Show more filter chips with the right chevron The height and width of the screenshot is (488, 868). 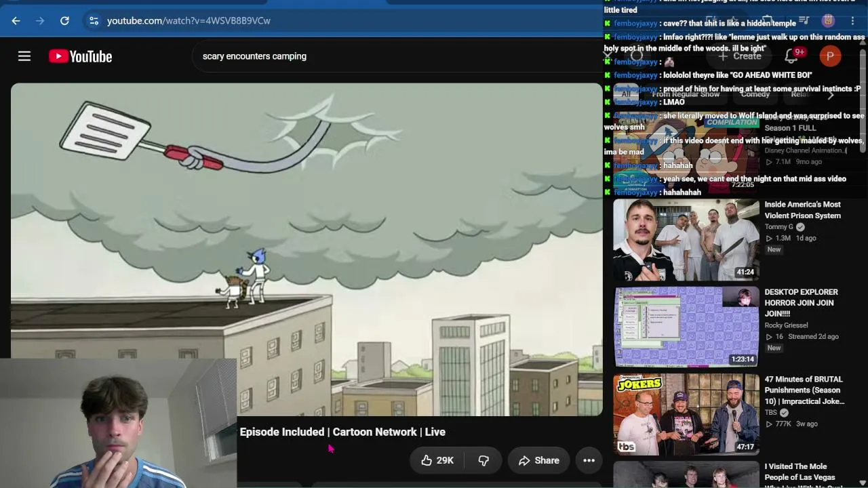831,95
